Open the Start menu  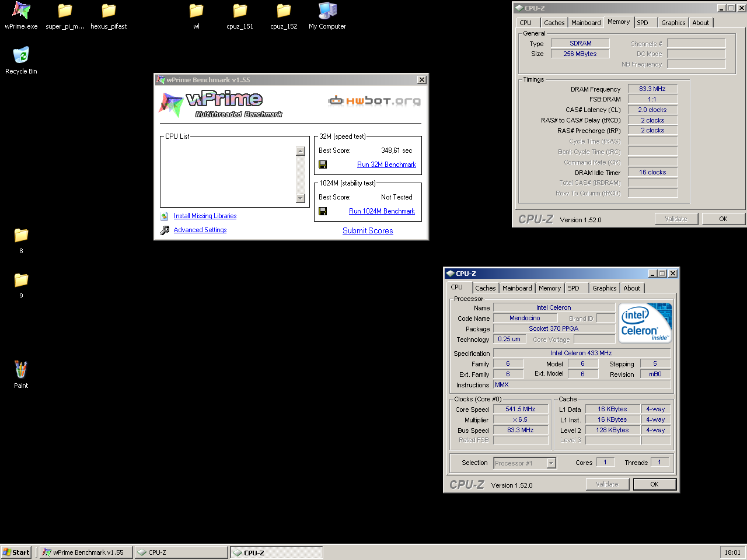click(16, 552)
